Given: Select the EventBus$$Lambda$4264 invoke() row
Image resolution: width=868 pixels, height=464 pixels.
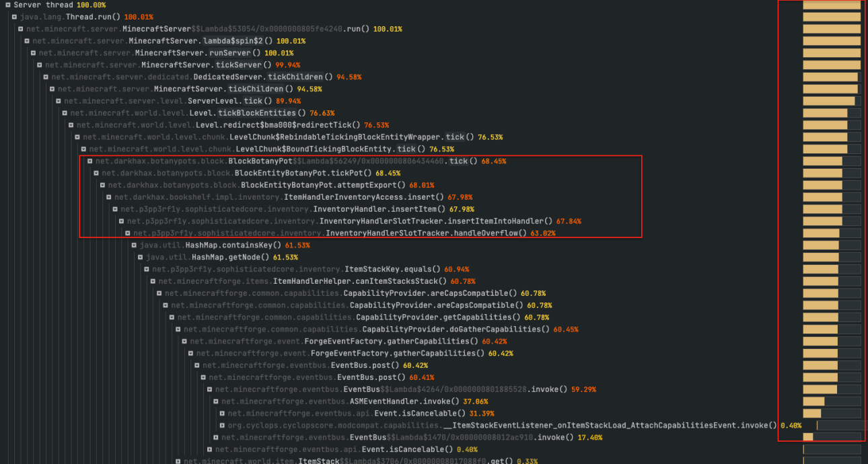Looking at the screenshot, I should coord(405,389).
